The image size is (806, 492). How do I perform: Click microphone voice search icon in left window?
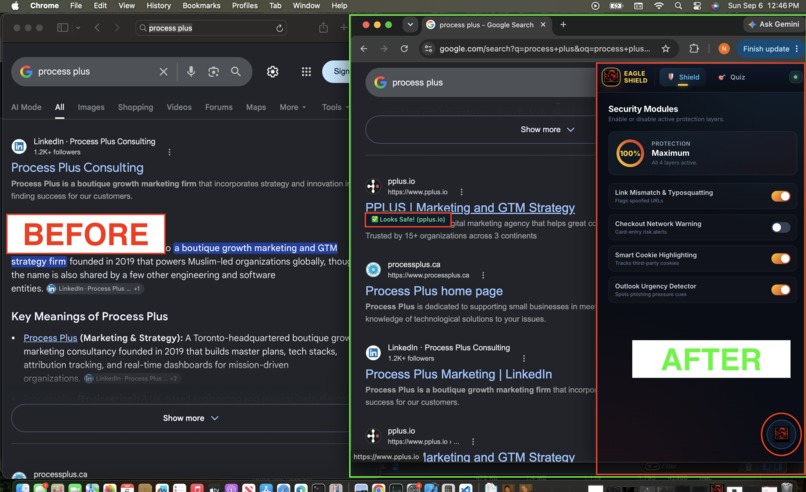pyautogui.click(x=191, y=71)
